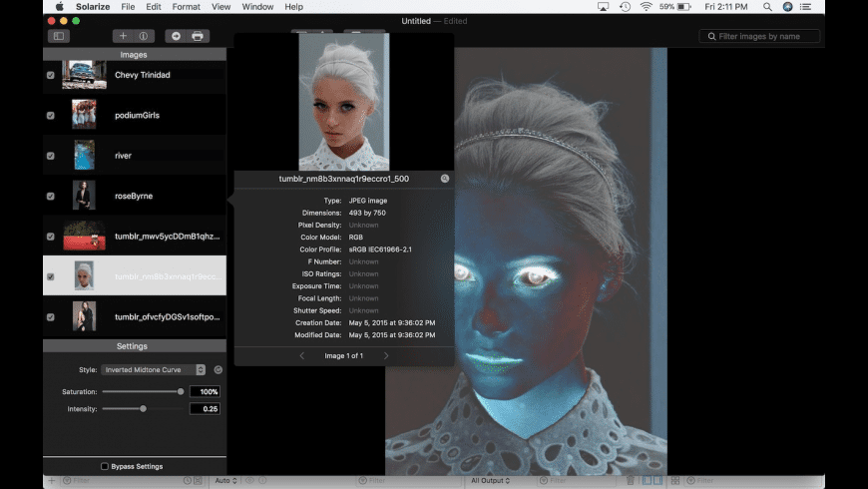Click the magnifier icon beside the filename

click(445, 179)
